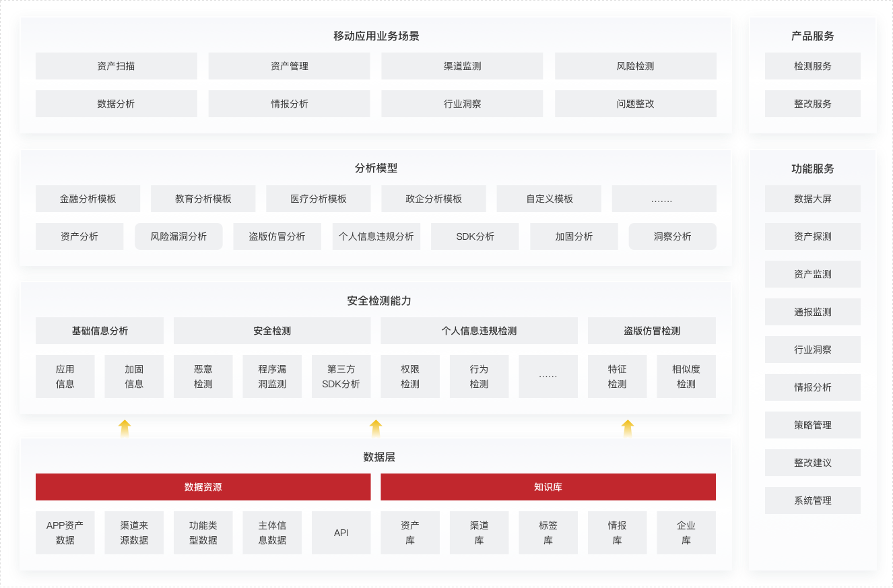Click the 资产扫描 box

[x=116, y=66]
